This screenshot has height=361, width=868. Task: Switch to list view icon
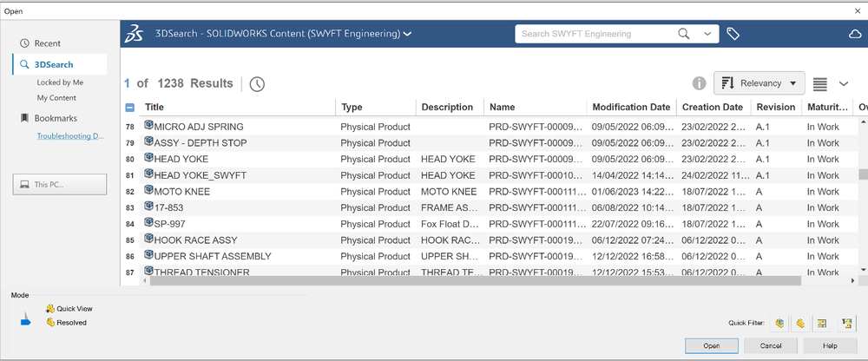coord(820,84)
